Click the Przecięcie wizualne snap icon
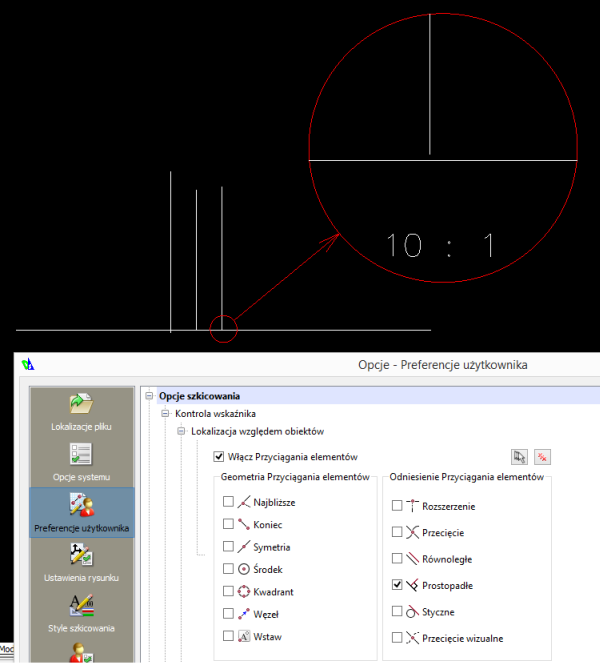 (412, 638)
